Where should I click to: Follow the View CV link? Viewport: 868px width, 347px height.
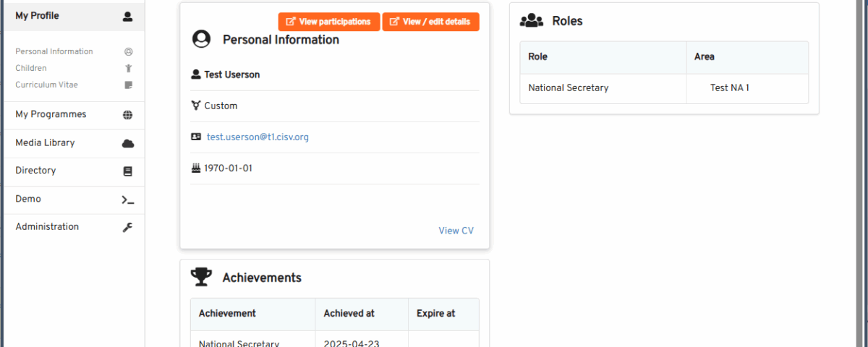pos(456,231)
